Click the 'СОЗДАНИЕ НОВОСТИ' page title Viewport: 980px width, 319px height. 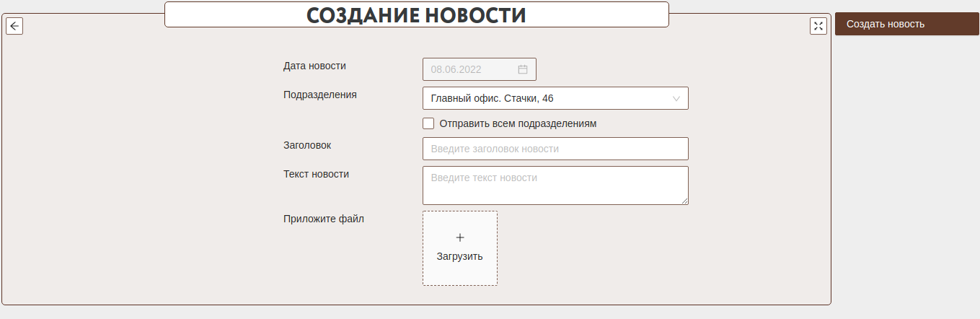(x=416, y=15)
